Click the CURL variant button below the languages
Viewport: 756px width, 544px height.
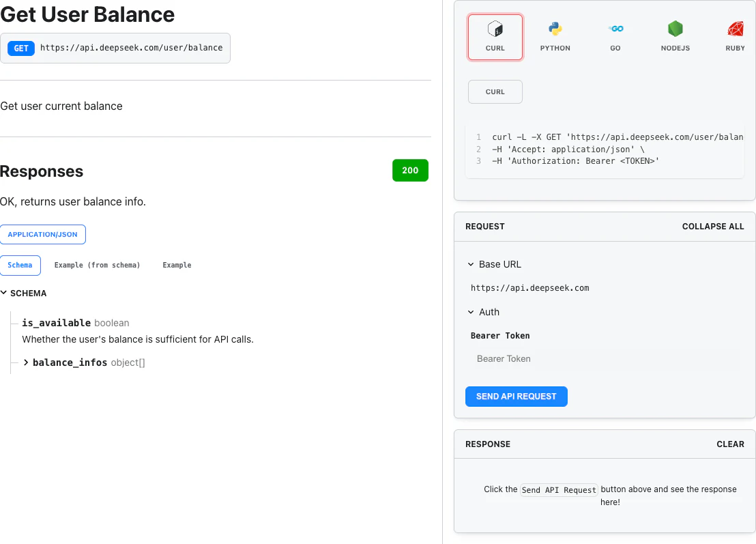pos(495,91)
